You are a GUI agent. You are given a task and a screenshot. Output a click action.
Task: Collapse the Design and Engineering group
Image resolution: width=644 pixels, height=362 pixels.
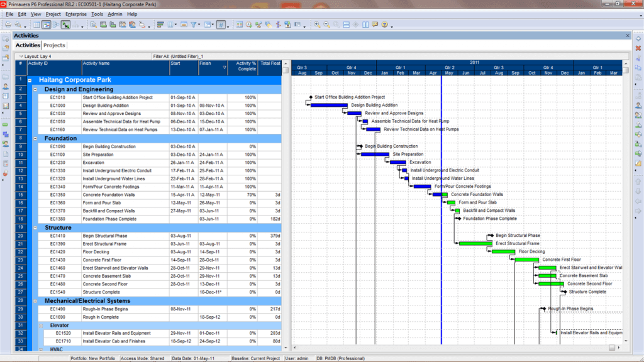(x=35, y=89)
